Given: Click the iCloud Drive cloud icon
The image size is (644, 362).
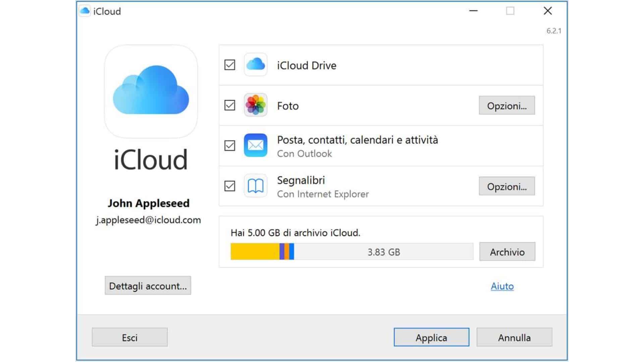Looking at the screenshot, I should [256, 65].
